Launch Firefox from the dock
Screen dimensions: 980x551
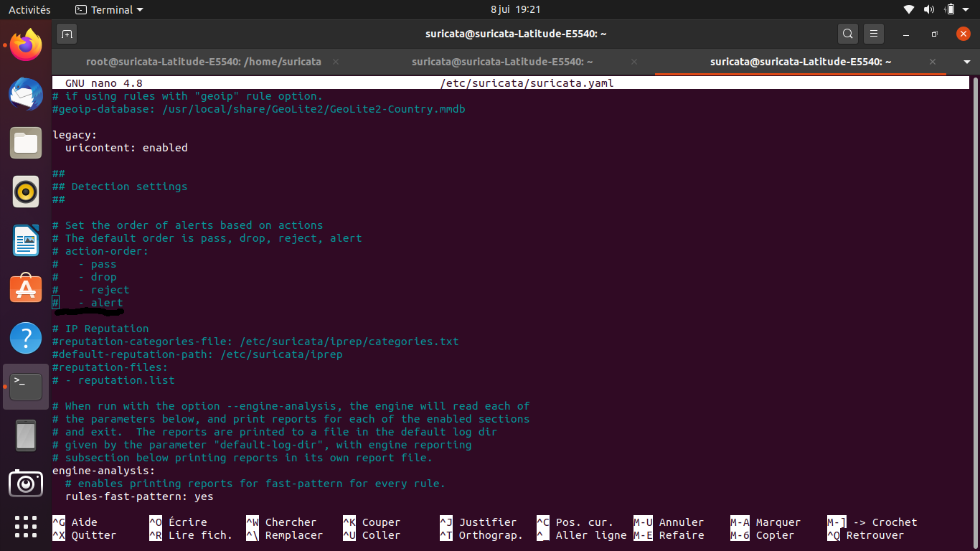click(x=26, y=45)
